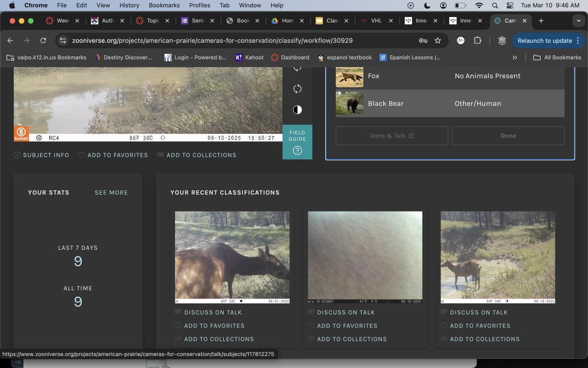Choose Black Bear from species list
The image size is (588, 368).
tap(385, 103)
